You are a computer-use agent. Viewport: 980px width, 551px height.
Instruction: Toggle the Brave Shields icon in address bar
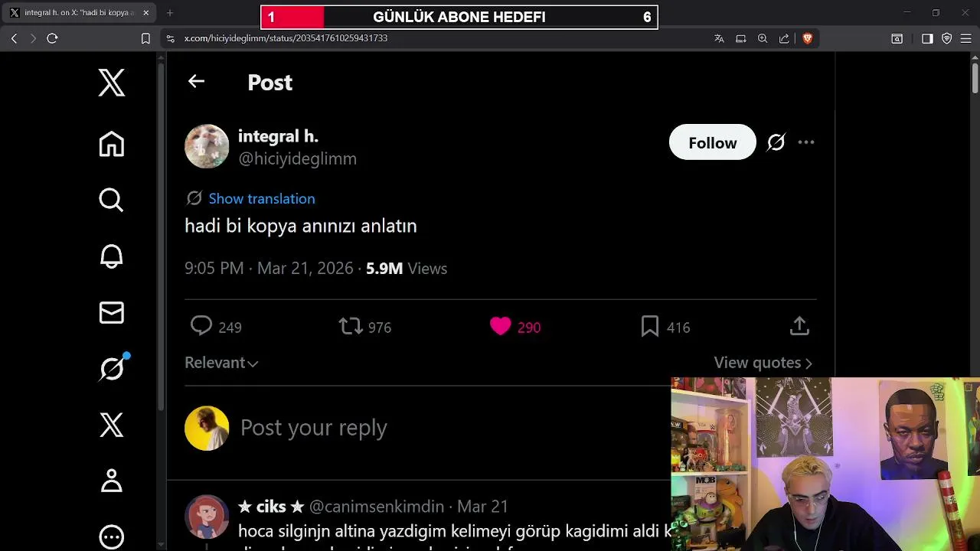[x=807, y=38]
